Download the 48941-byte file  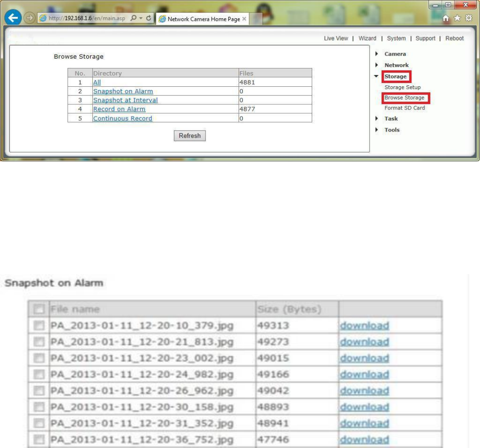point(364,423)
